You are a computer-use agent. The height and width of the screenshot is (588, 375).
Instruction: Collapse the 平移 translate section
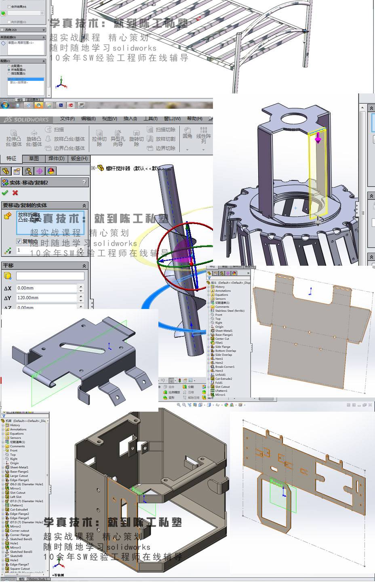tap(84, 266)
